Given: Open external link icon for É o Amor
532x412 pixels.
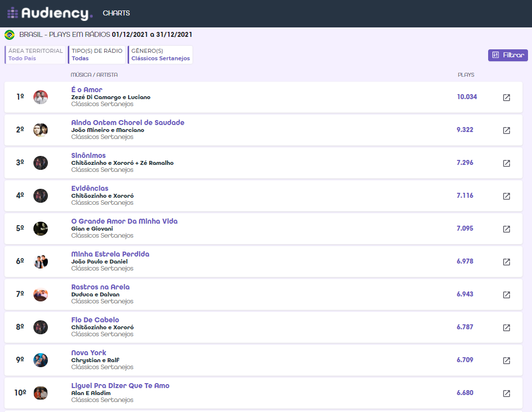Looking at the screenshot, I should (x=506, y=98).
